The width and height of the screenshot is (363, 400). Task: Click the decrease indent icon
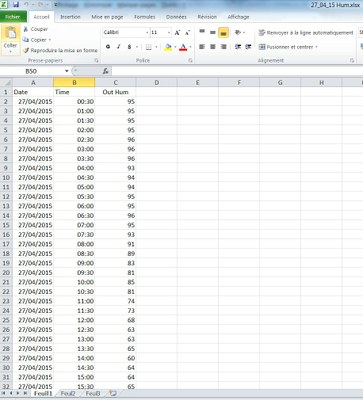(x=238, y=47)
